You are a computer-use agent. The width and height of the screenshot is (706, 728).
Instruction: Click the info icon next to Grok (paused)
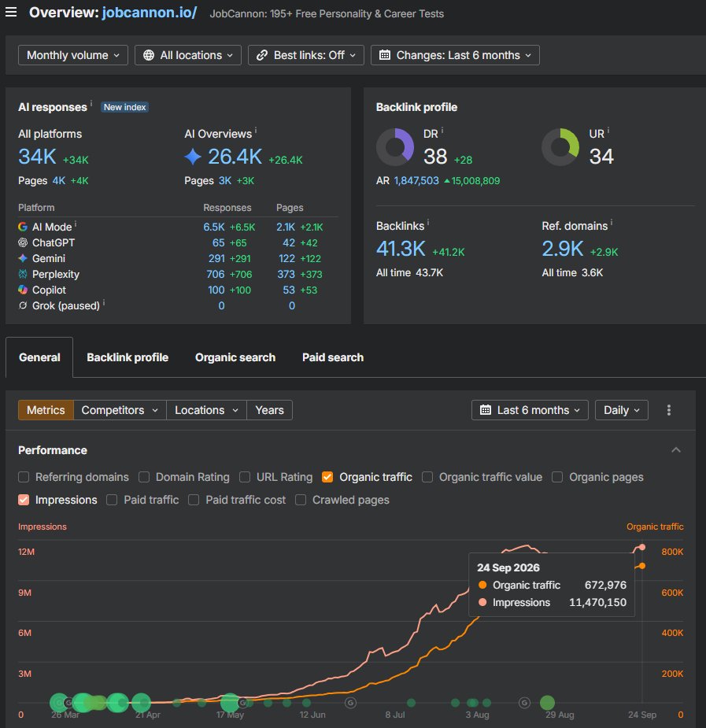pos(104,303)
